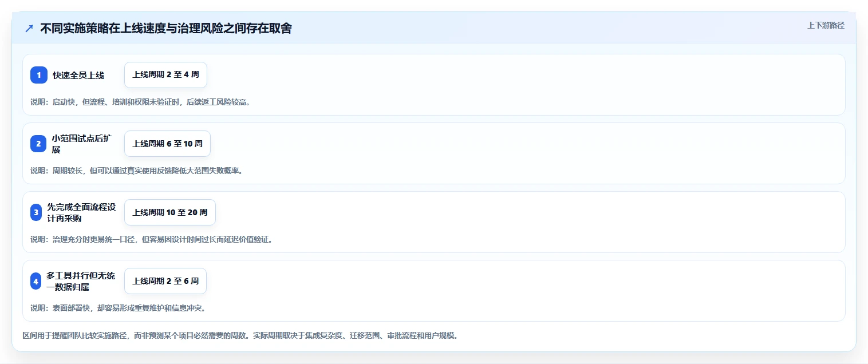868x364 pixels.
Task: Click the number 4 badge for 多工具并行
Action: 36,281
